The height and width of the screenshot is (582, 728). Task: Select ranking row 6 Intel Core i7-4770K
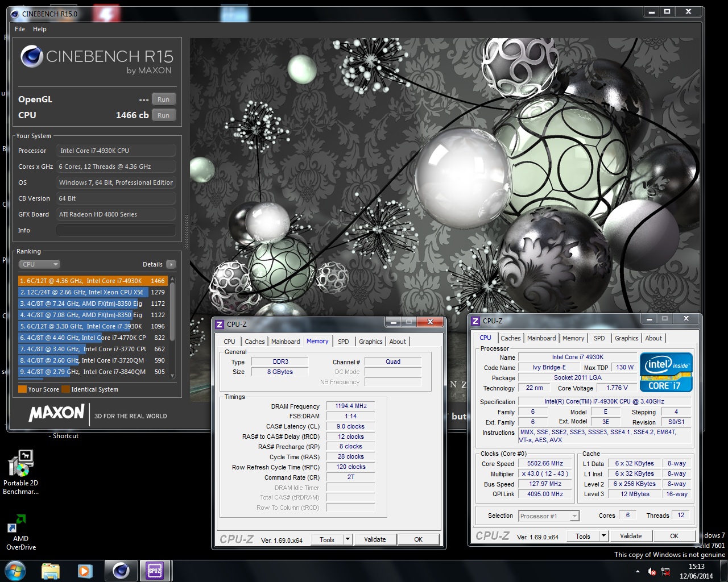point(93,338)
